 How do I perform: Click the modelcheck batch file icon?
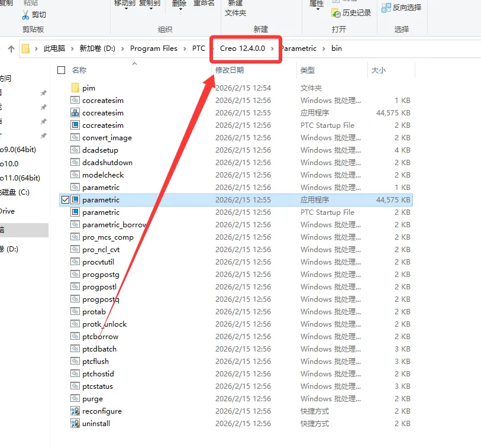point(75,175)
